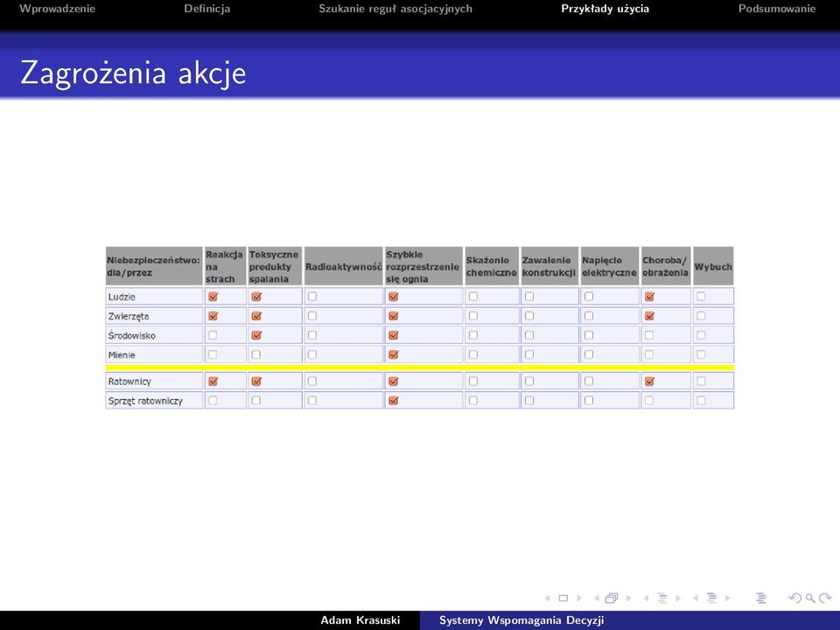Click the go forward curved arrow
The image size is (840, 630).
(825, 598)
